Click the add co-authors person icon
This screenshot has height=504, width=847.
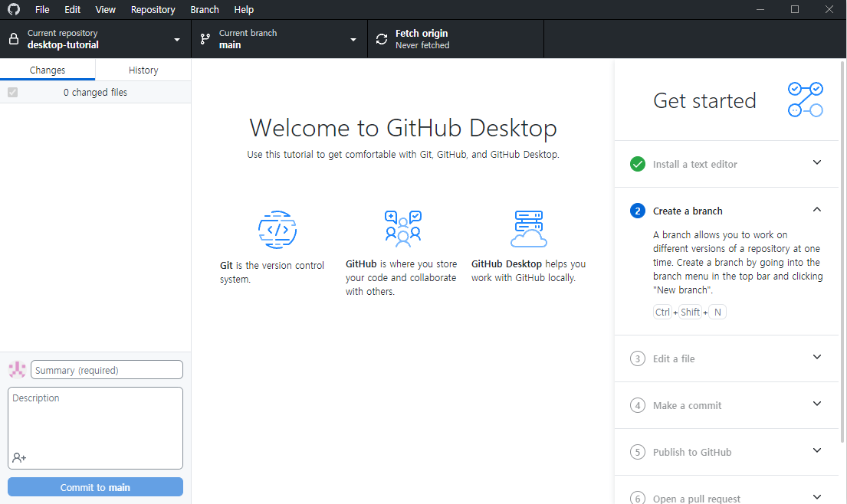19,457
